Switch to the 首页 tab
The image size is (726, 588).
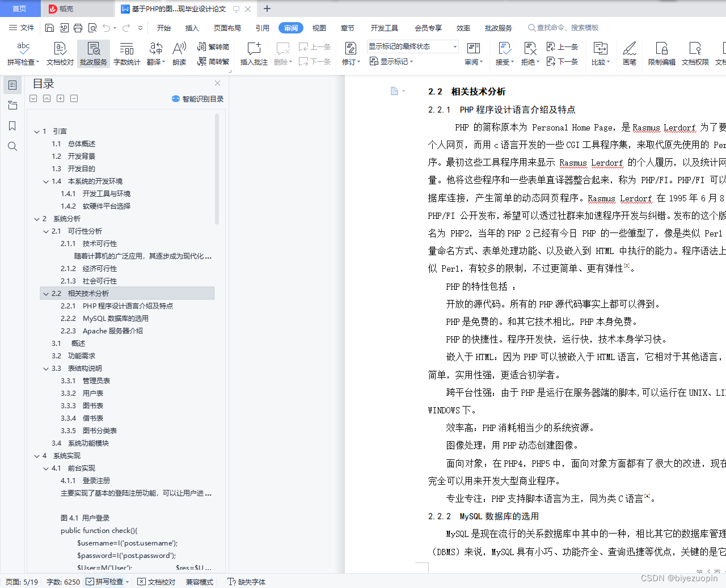pyautogui.click(x=20, y=9)
